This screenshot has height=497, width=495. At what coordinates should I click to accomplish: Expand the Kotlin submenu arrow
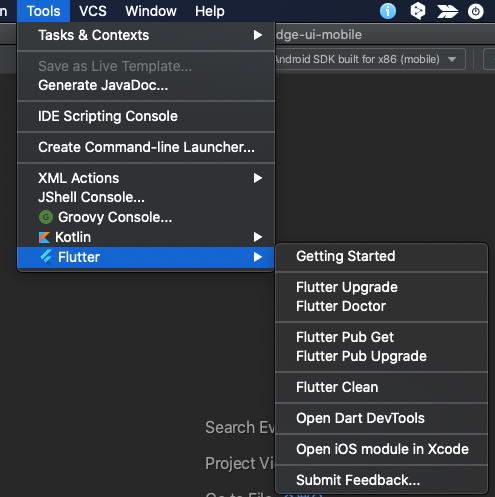pos(257,237)
